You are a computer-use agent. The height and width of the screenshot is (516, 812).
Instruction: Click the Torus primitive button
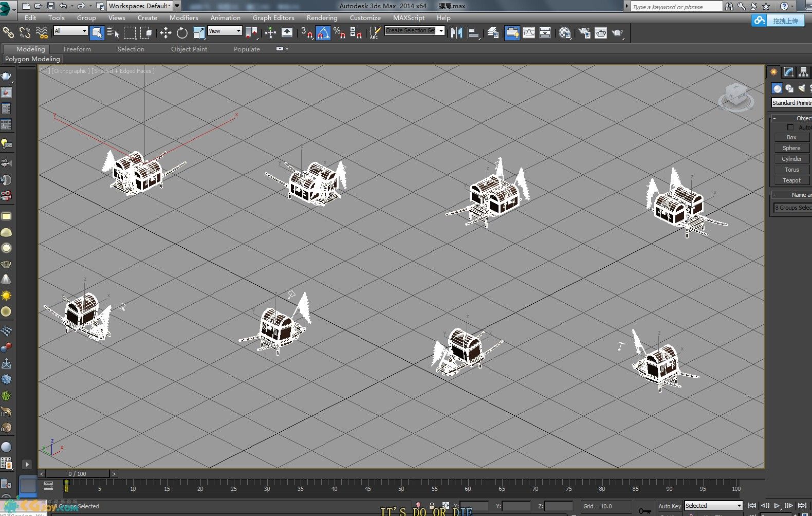(791, 170)
